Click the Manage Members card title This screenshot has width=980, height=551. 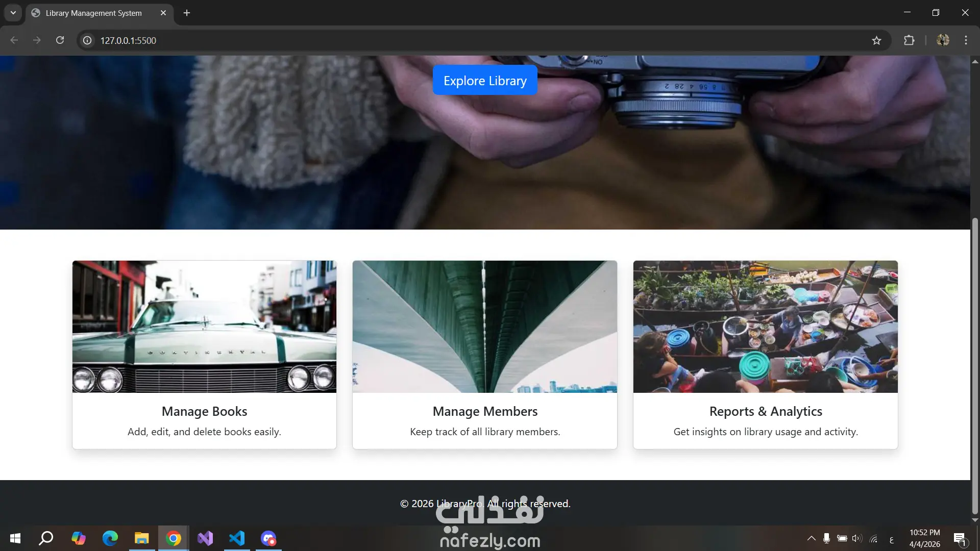point(484,411)
